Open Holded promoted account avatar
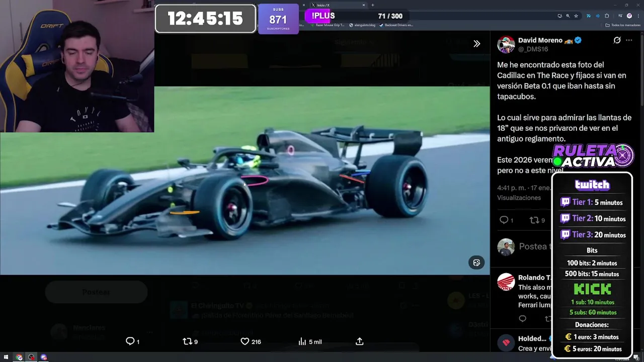Screen dimensions: 644x362 (x=506, y=342)
